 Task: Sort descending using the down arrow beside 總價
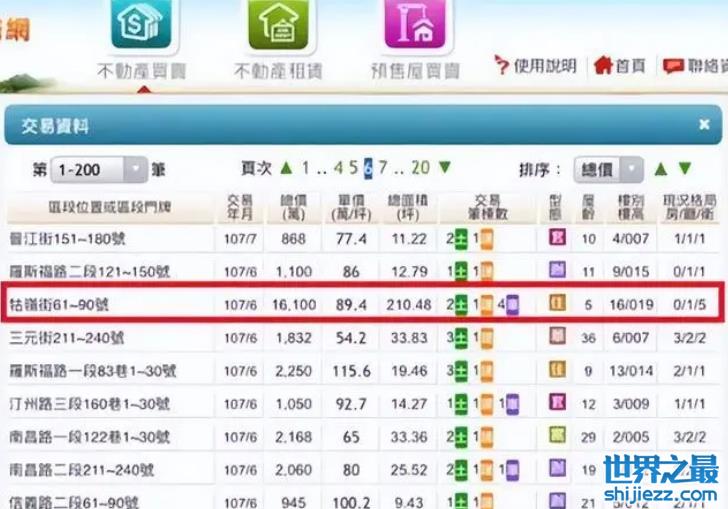[x=685, y=169]
